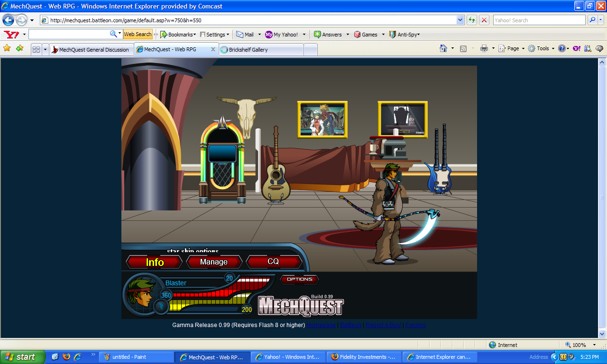Screen dimensions: 607x364
Task: Open Yahoo Games toolbar icon
Action: point(357,35)
